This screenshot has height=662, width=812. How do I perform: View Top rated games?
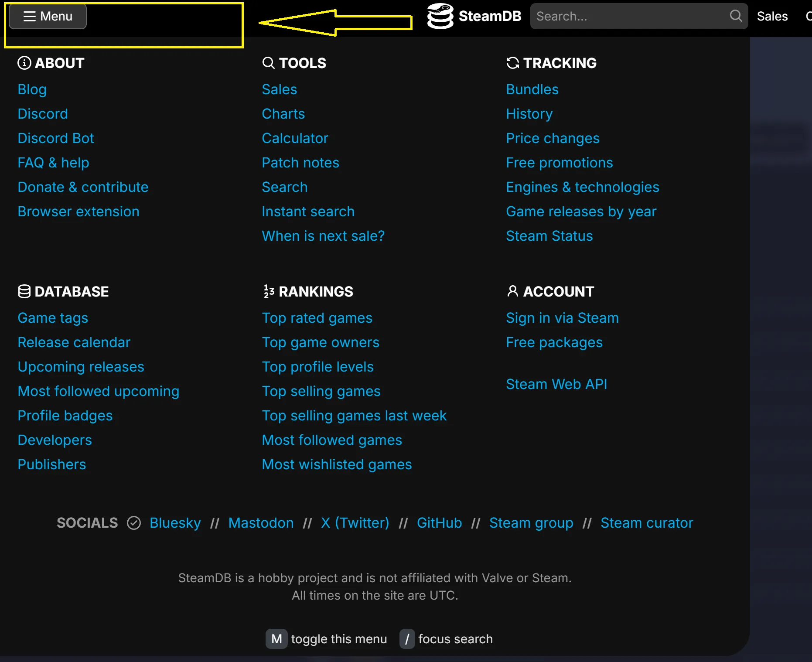pos(317,318)
